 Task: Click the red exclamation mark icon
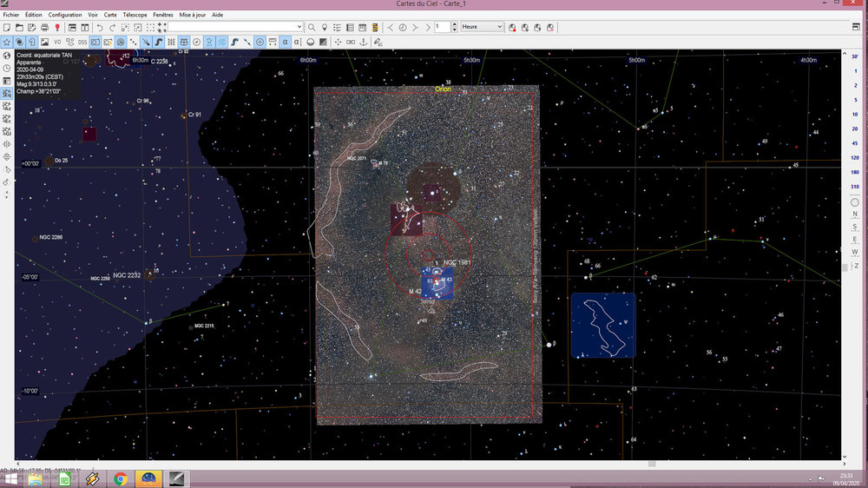[57, 27]
